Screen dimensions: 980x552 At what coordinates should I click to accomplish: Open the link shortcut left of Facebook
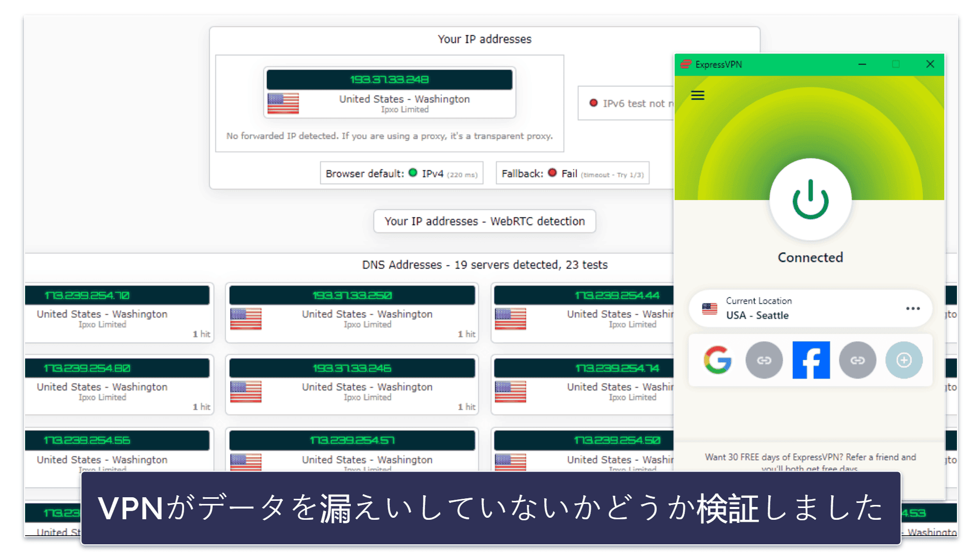(x=764, y=360)
